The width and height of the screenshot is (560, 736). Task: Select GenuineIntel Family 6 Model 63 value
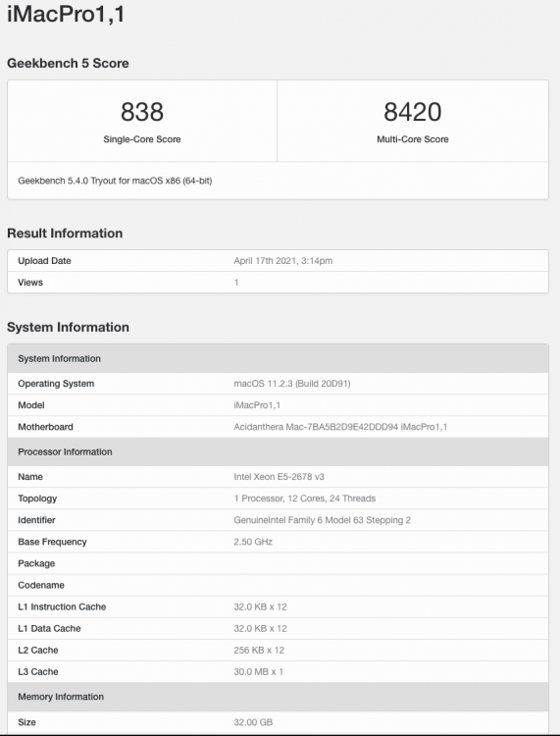coord(323,520)
